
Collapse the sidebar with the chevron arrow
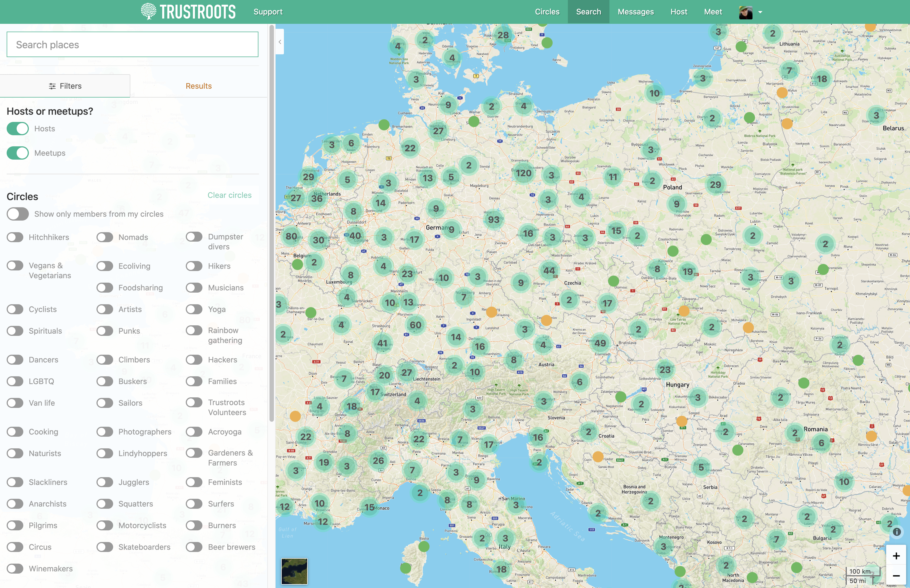tap(280, 42)
